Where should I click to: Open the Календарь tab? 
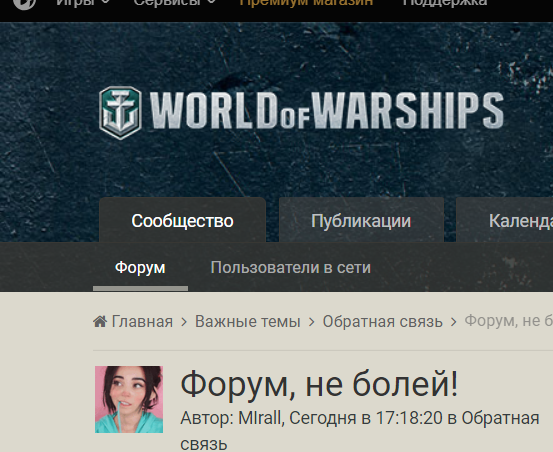click(505, 220)
